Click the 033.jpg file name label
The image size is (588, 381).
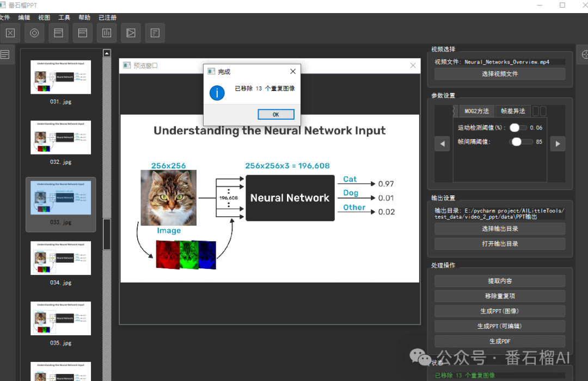[x=61, y=223]
